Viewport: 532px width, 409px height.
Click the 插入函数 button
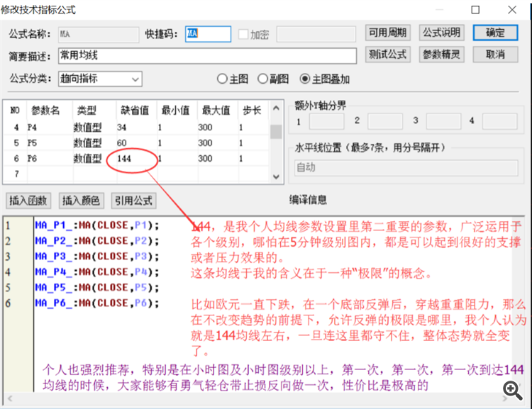pyautogui.click(x=28, y=201)
